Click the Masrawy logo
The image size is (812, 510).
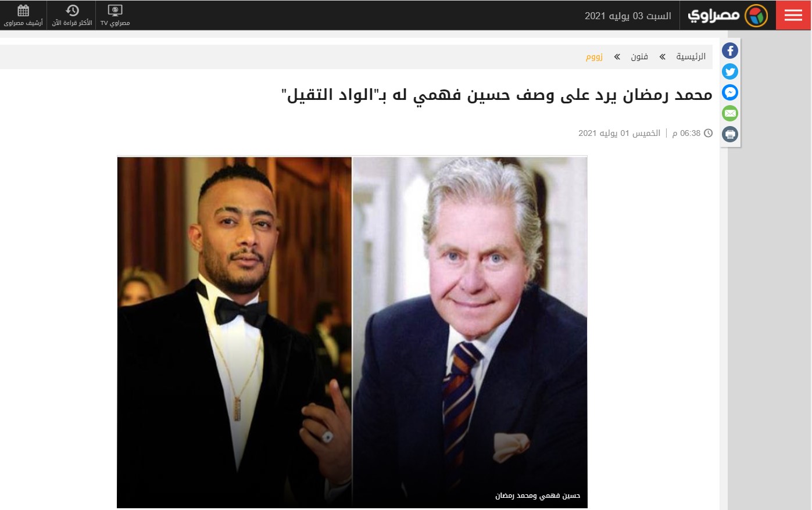(x=727, y=16)
